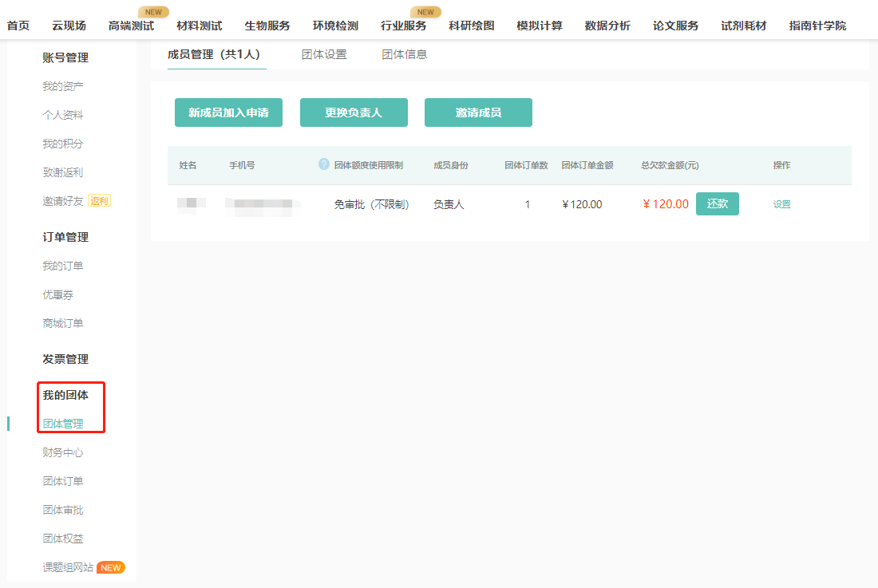Click the 还款 button in the member row
878x588 pixels.
coord(717,203)
